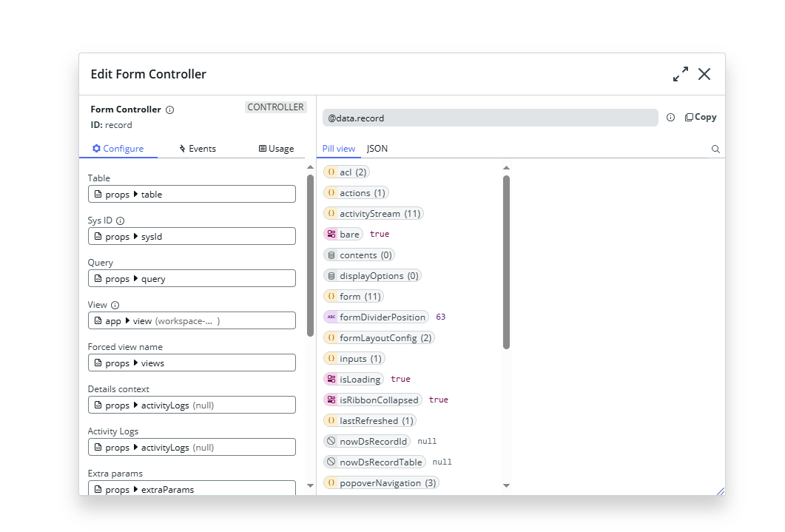
Task: Click info icon next to @data.record field
Action: 670,118
